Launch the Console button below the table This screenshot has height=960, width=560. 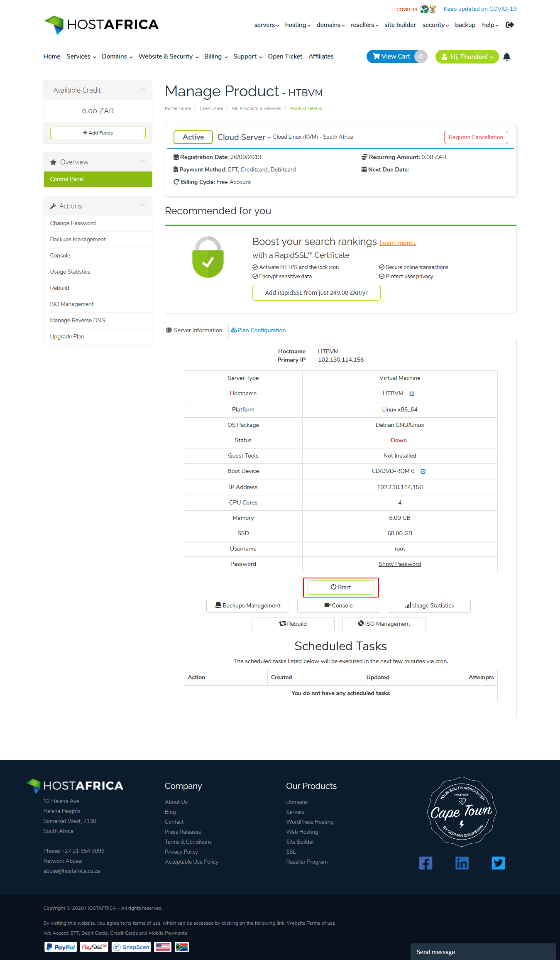coord(339,606)
